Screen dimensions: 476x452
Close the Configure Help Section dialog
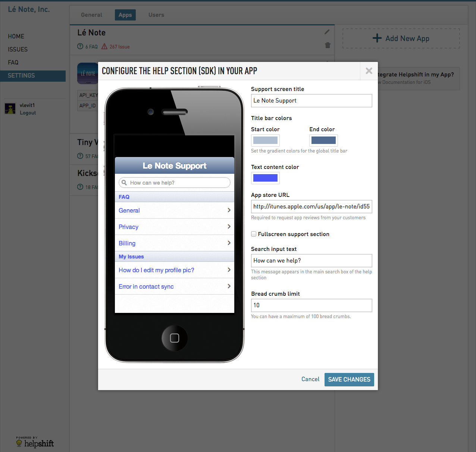(369, 71)
